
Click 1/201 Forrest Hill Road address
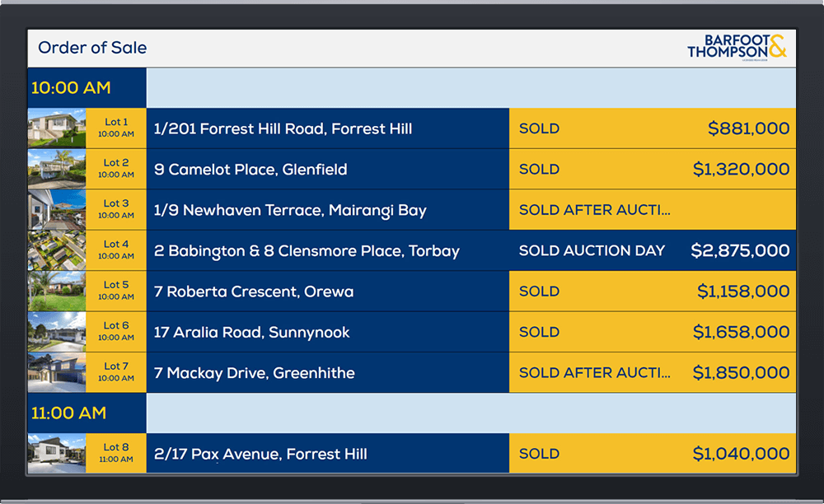(283, 128)
